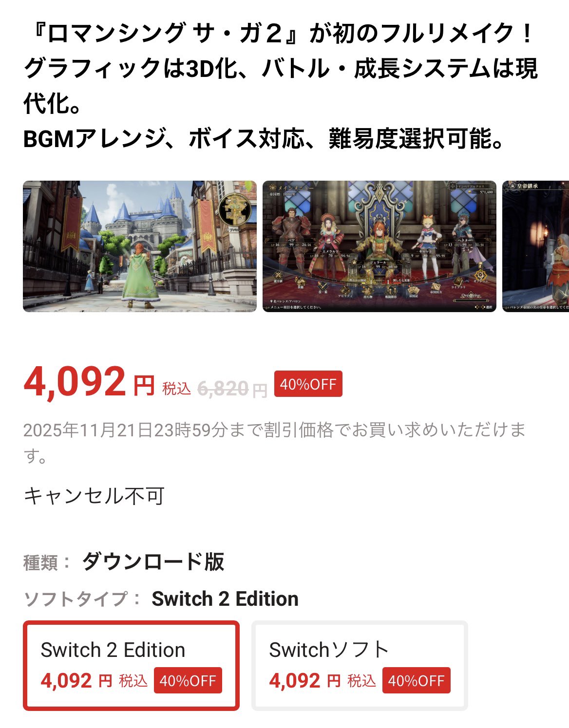Click the キャンセル不可 notice text
569x728 pixels.
(94, 496)
